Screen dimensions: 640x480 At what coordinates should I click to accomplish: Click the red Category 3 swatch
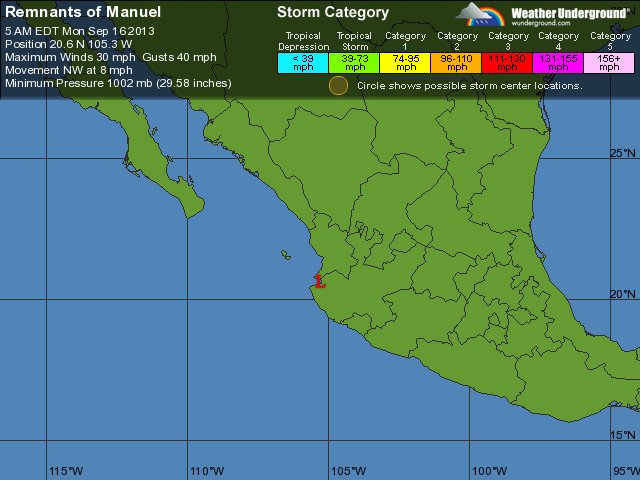pos(507,63)
